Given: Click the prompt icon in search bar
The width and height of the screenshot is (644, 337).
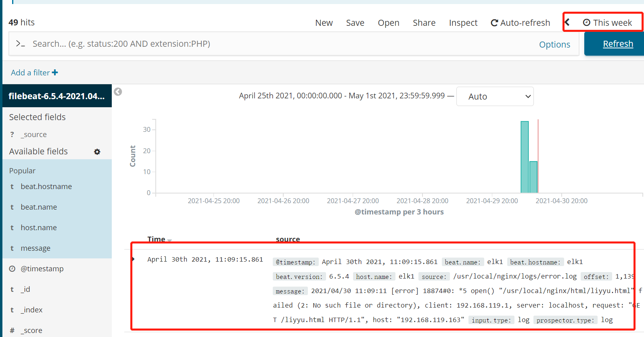Looking at the screenshot, I should point(21,44).
